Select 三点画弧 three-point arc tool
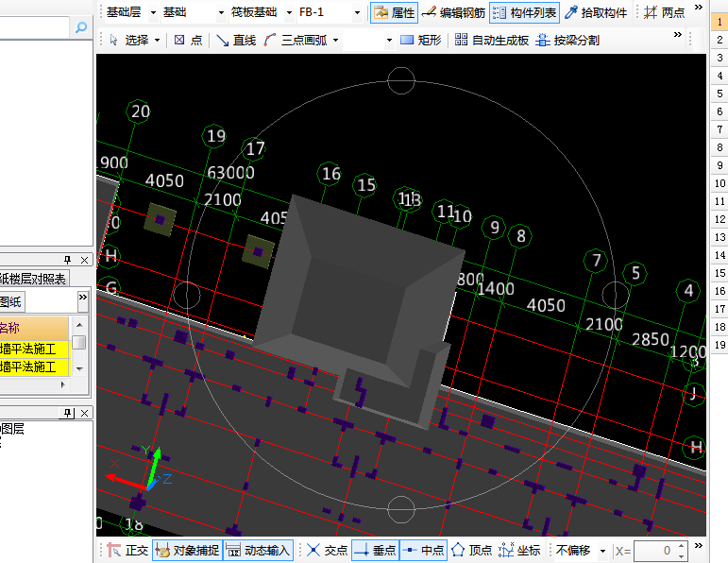Image resolution: width=728 pixels, height=563 pixels. pyautogui.click(x=296, y=41)
